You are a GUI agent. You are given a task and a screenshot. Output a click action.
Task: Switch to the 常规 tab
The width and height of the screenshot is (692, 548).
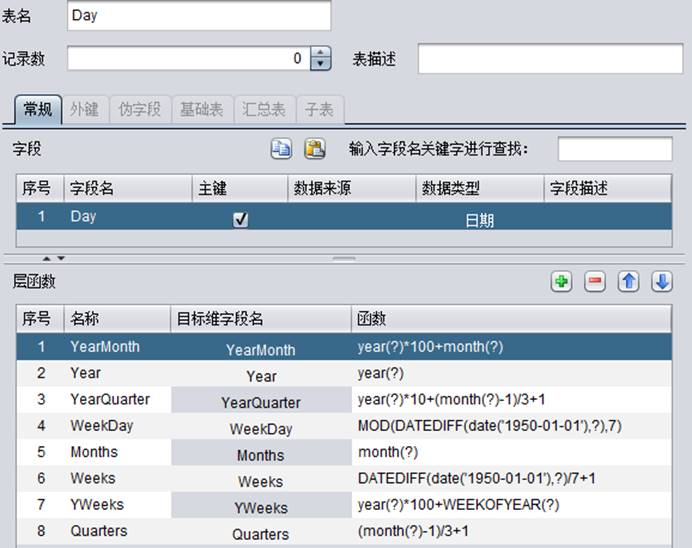38,109
